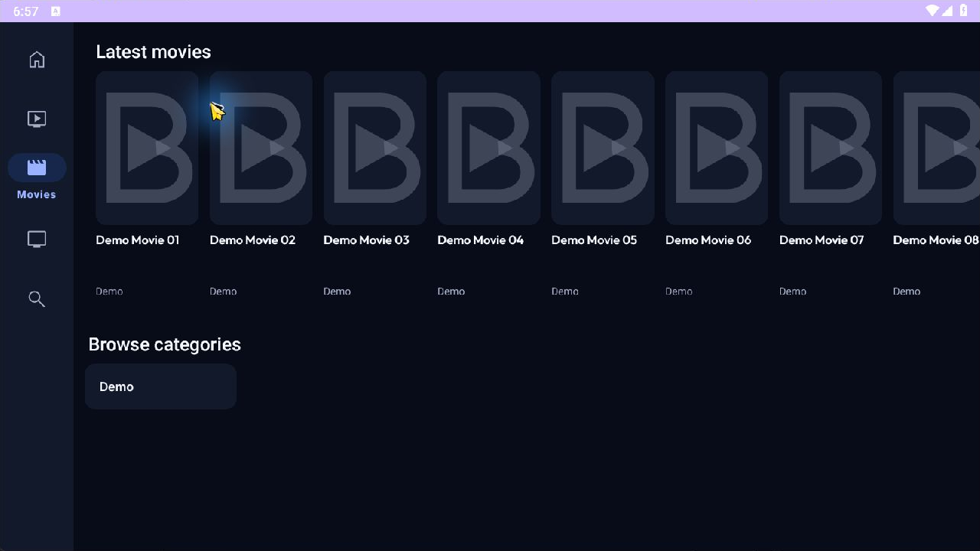
Task: Click the Demo Movie 01 title
Action: click(138, 240)
